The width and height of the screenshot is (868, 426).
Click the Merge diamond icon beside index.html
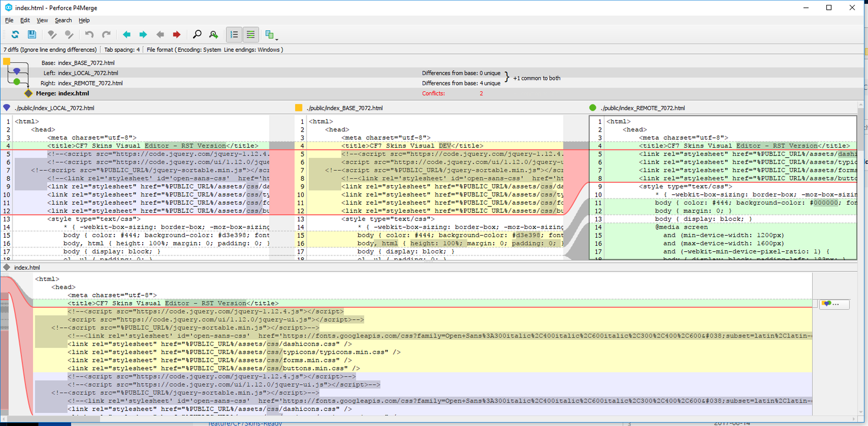point(28,93)
